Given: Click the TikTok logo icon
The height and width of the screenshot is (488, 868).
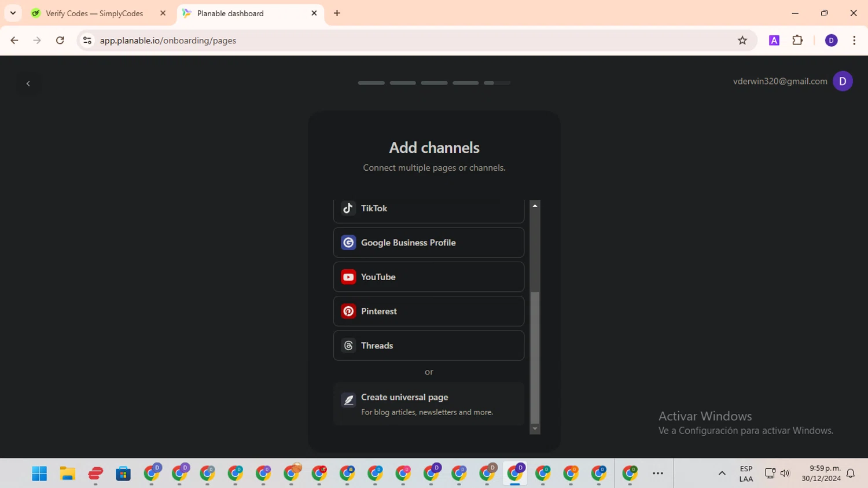Looking at the screenshot, I should point(348,208).
